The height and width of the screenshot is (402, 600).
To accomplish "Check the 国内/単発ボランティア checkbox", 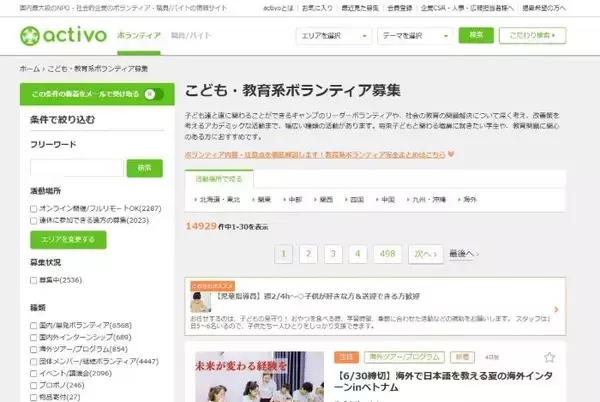I will (34, 326).
